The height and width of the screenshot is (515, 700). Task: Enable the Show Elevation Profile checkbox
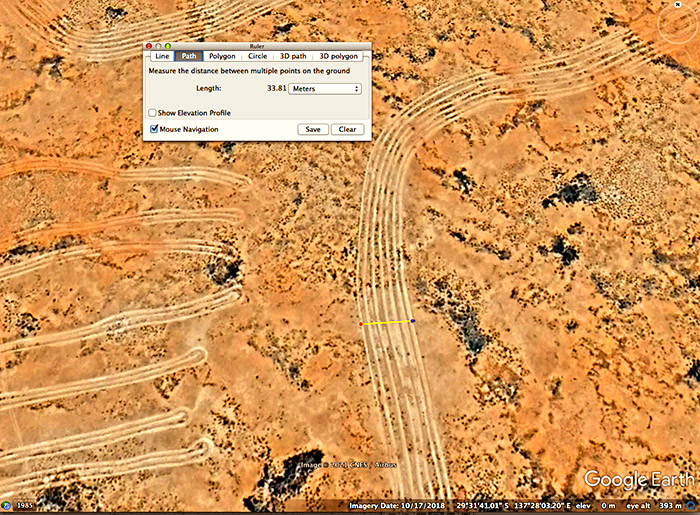click(x=152, y=113)
